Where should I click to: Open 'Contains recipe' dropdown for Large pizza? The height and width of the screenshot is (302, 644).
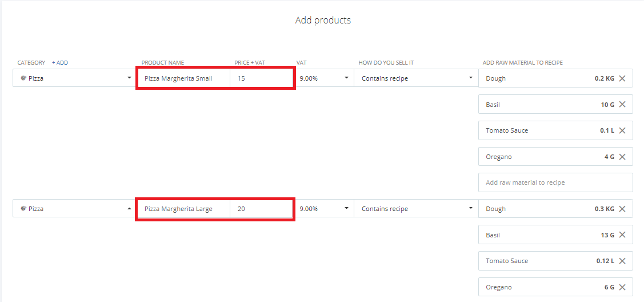[415, 208]
